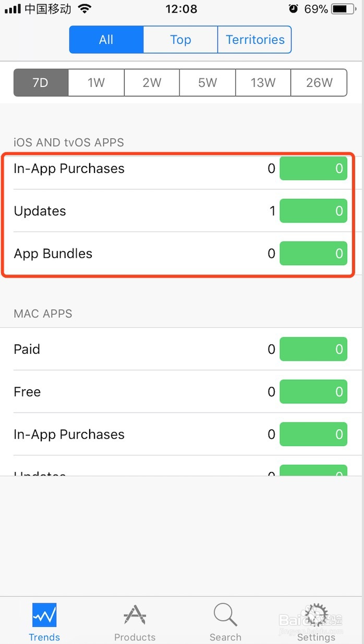Open the Settings gear icon
Screen dimensions: 364x644
(316, 616)
